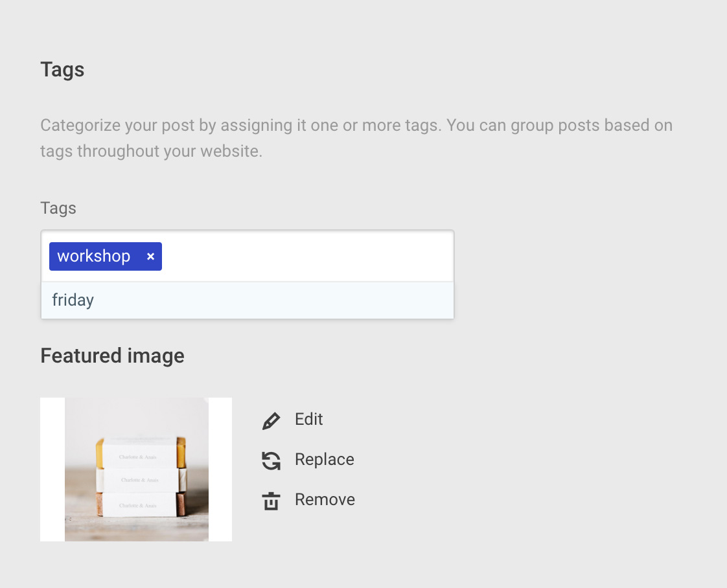This screenshot has width=727, height=588.
Task: Select the blue workshop tag chip
Action: 94,256
